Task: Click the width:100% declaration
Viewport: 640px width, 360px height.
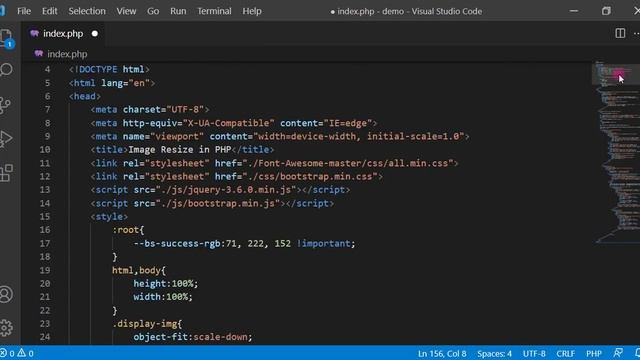Action: [x=163, y=297]
